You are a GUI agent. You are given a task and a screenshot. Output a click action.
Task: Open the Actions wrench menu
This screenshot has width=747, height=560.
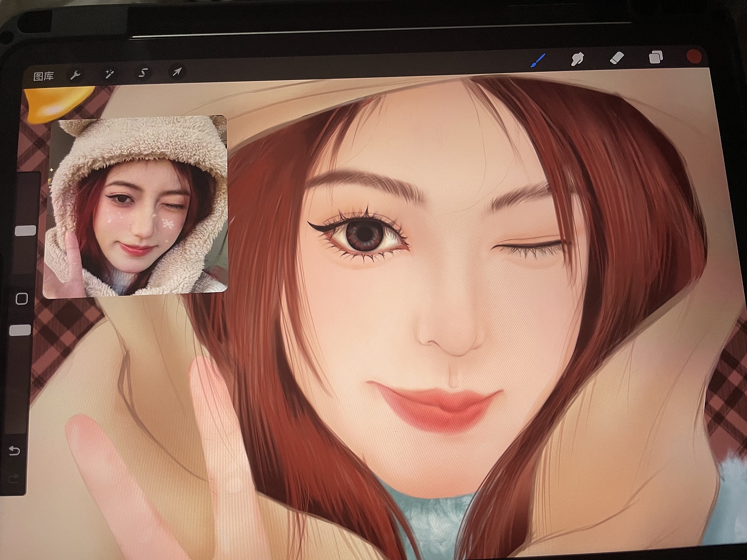tap(75, 75)
